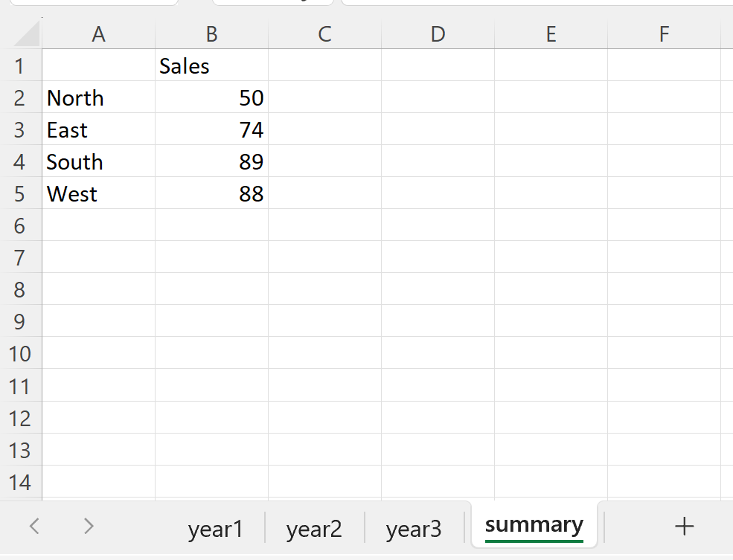Select column header D
Image resolution: width=733 pixels, height=560 pixels.
[x=438, y=33]
